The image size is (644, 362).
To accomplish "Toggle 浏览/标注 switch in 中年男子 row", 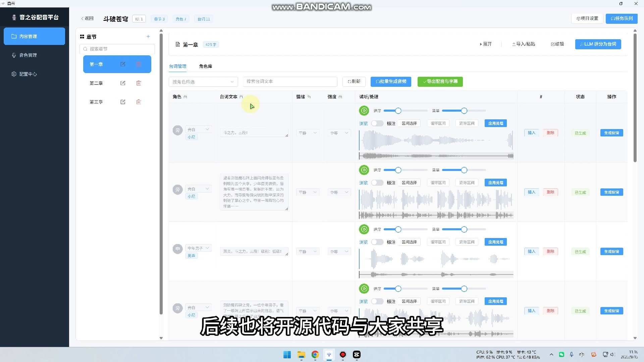I will pos(377,242).
